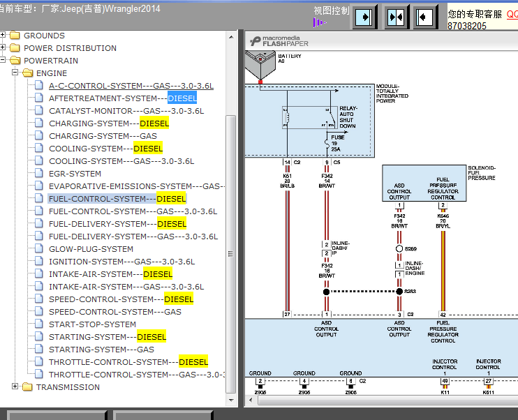Collapse the ENGINE tree node

(x=15, y=72)
